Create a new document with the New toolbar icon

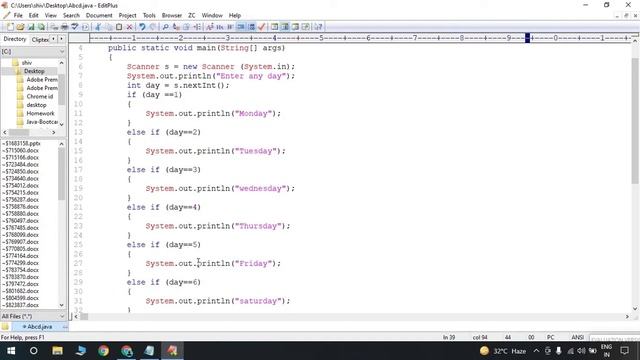(x=10, y=27)
